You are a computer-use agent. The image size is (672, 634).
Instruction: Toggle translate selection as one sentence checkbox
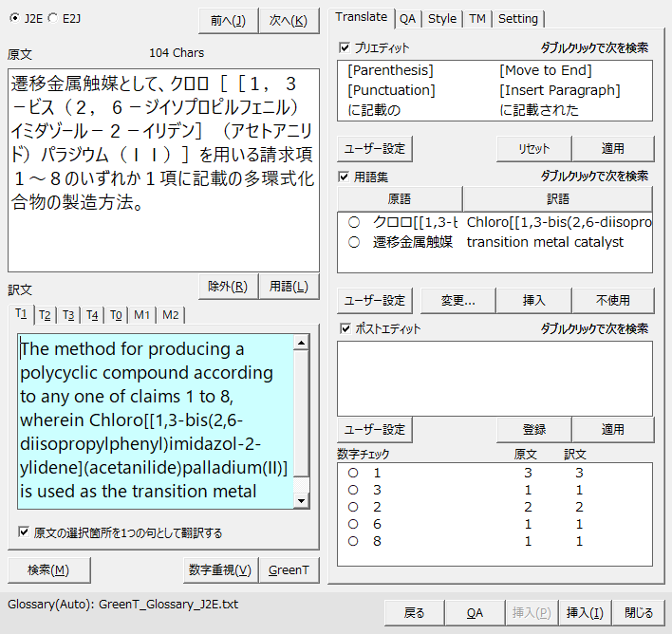point(24,532)
